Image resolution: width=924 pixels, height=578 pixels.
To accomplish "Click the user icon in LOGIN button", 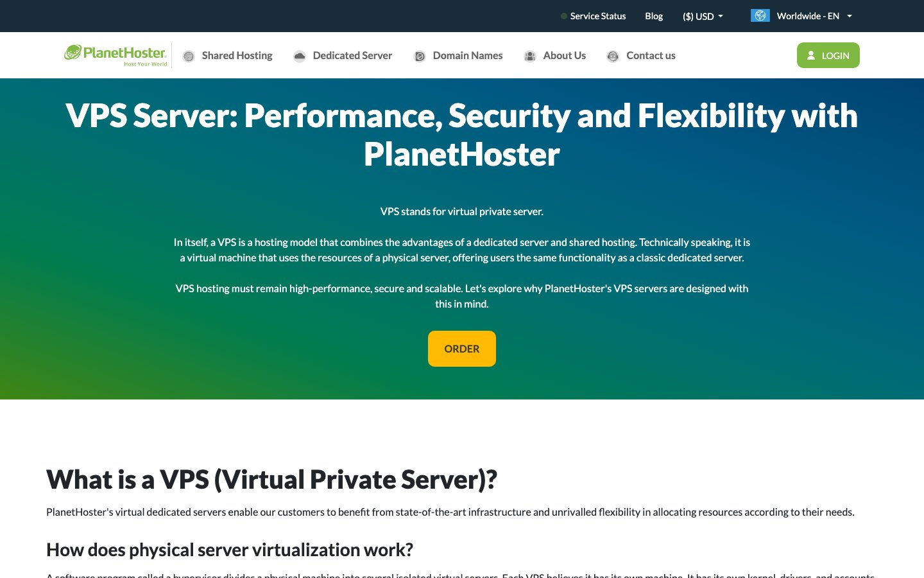I will pyautogui.click(x=811, y=56).
